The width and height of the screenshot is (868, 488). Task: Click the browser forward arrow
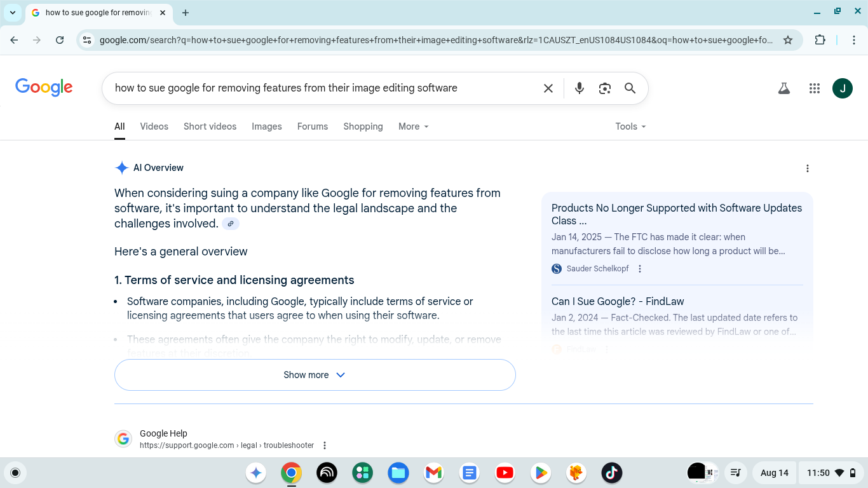click(37, 40)
